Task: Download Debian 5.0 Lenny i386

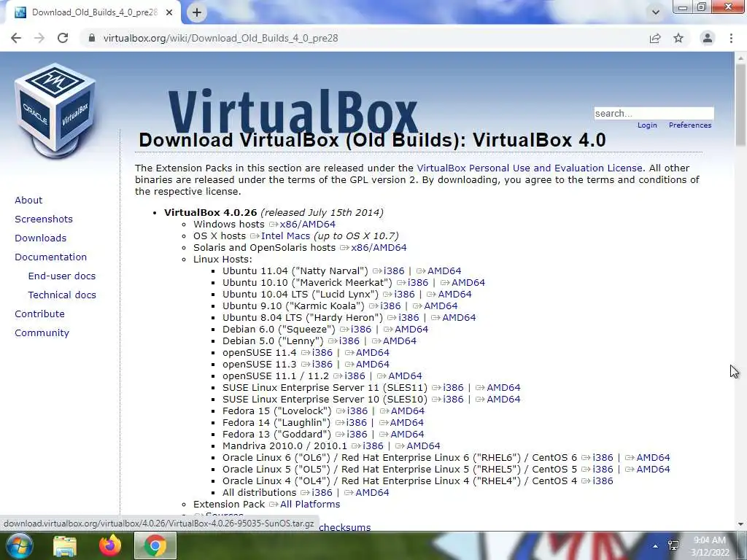Action: (x=349, y=341)
